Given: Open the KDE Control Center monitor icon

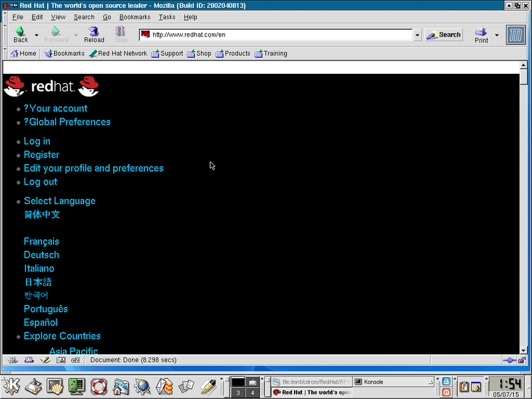Looking at the screenshot, I should [x=76, y=387].
